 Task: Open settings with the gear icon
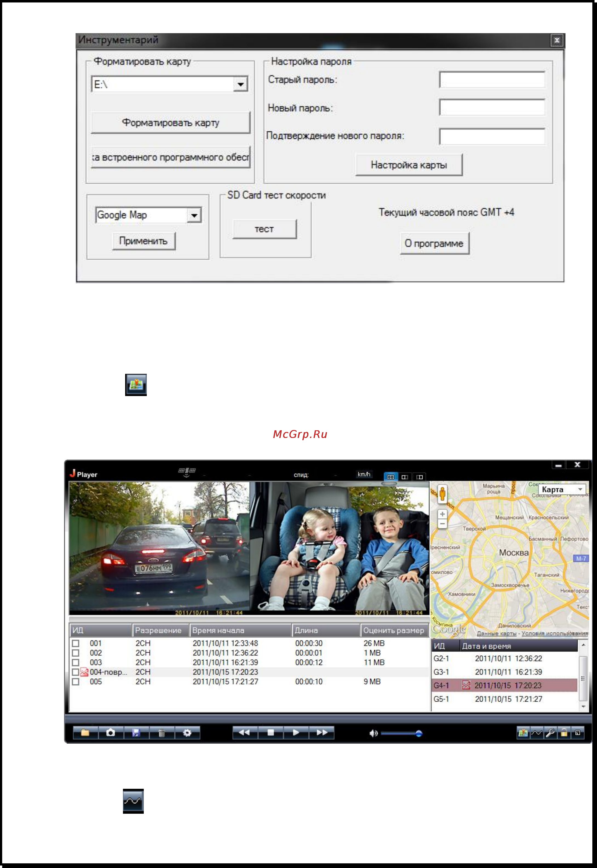pyautogui.click(x=187, y=733)
